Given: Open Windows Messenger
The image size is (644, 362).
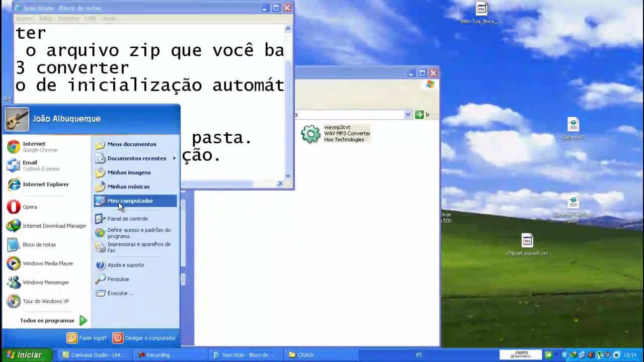Looking at the screenshot, I should [x=47, y=282].
